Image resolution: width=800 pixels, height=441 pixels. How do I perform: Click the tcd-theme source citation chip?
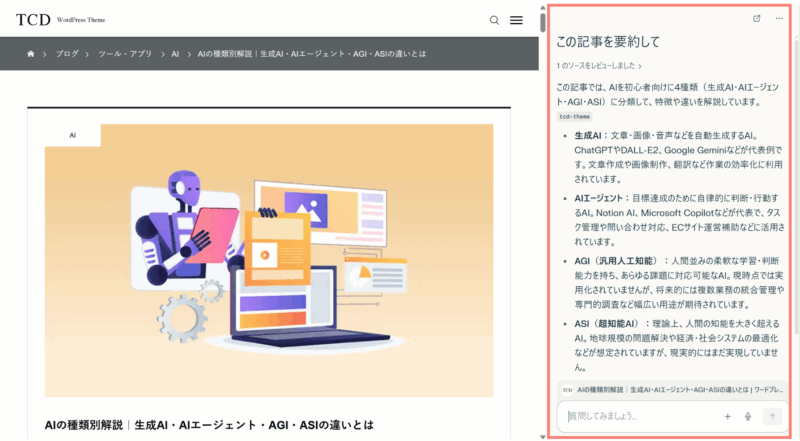pyautogui.click(x=574, y=116)
